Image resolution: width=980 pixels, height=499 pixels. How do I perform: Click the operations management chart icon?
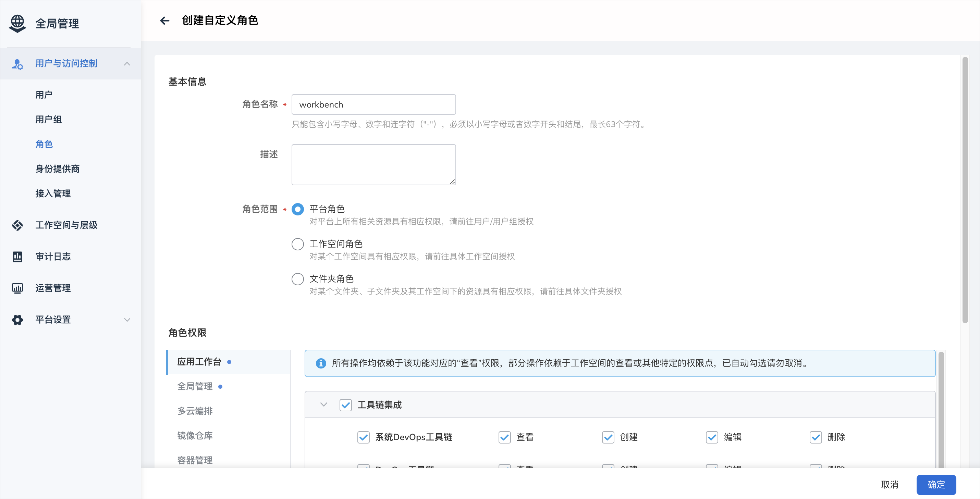17,288
